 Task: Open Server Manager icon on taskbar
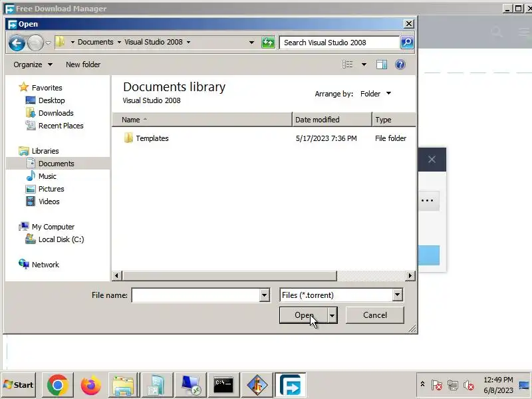click(157, 385)
